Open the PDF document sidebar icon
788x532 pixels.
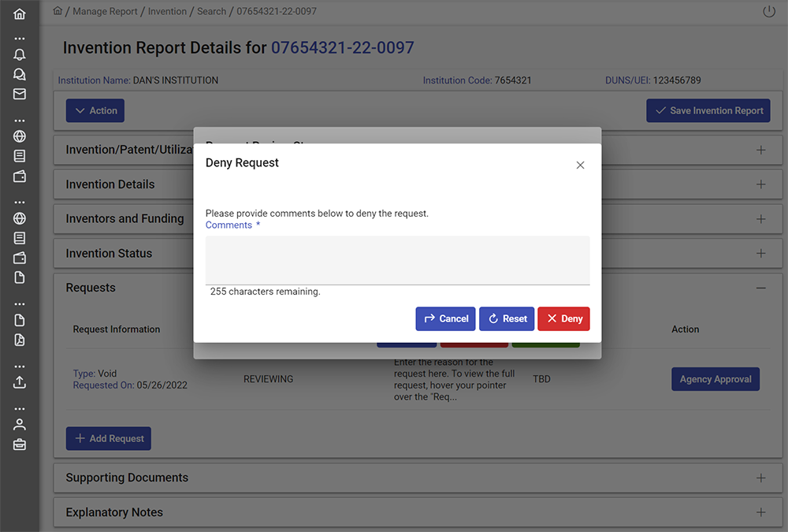[19, 340]
